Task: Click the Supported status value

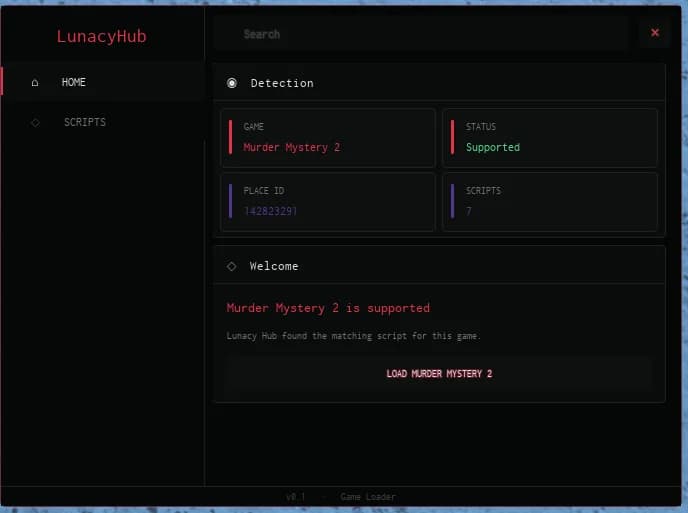Action: pos(493,147)
